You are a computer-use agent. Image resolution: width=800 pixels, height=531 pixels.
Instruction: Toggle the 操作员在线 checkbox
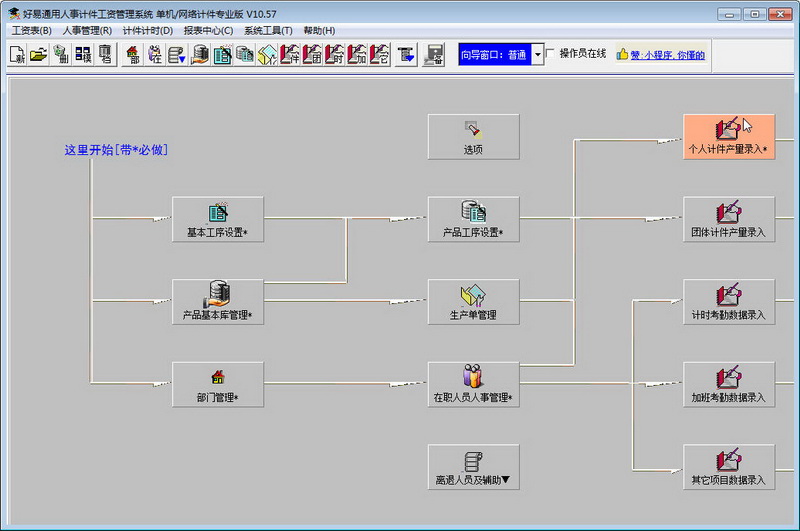click(550, 54)
